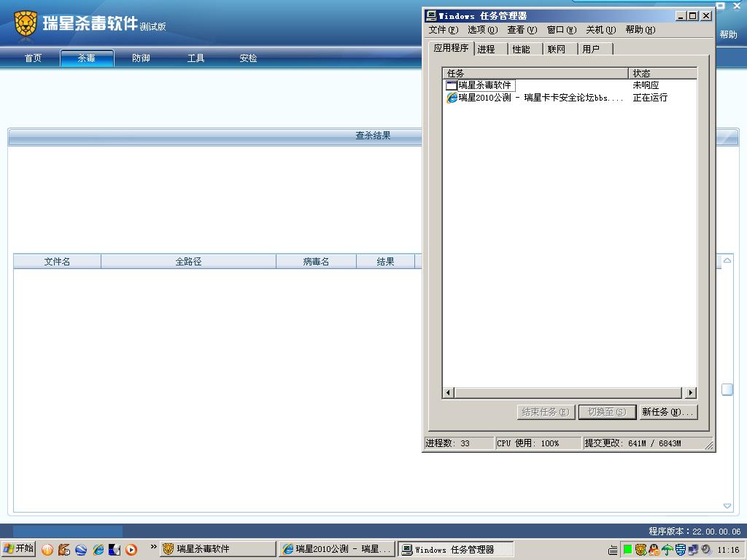This screenshot has width=747, height=560.
Task: Click the green umbrella tray icon
Action: point(667,550)
